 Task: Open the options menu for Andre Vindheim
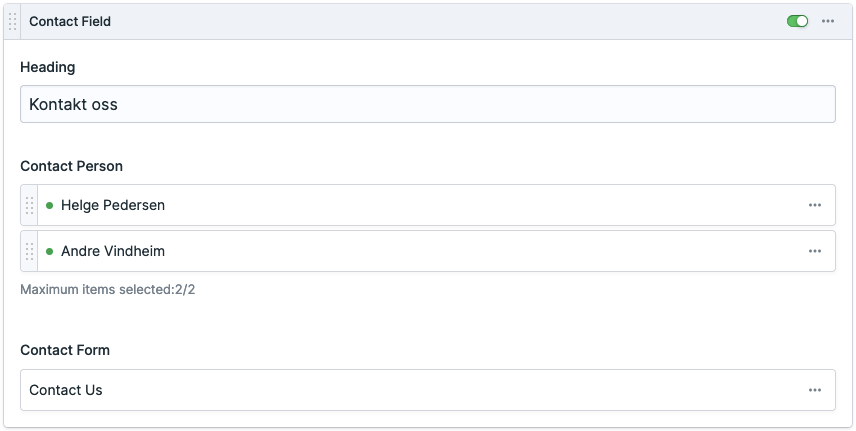[x=815, y=251]
